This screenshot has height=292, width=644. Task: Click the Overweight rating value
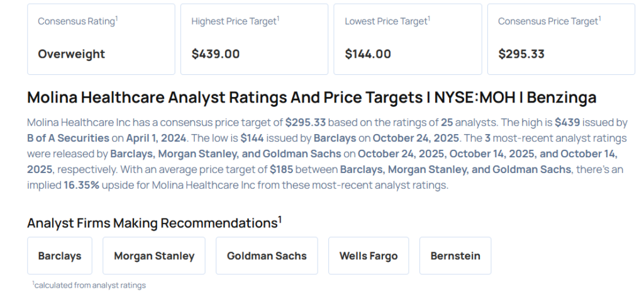[72, 54]
